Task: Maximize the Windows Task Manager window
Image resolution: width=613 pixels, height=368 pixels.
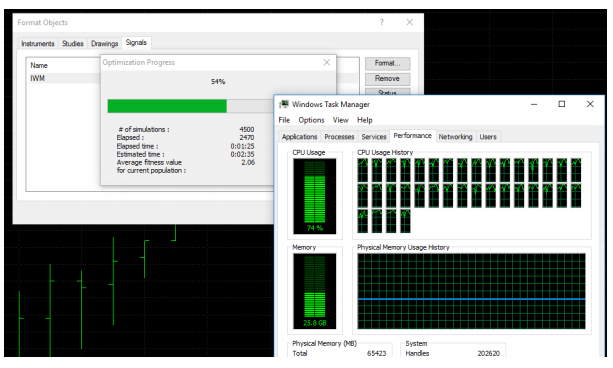Action: click(x=562, y=104)
